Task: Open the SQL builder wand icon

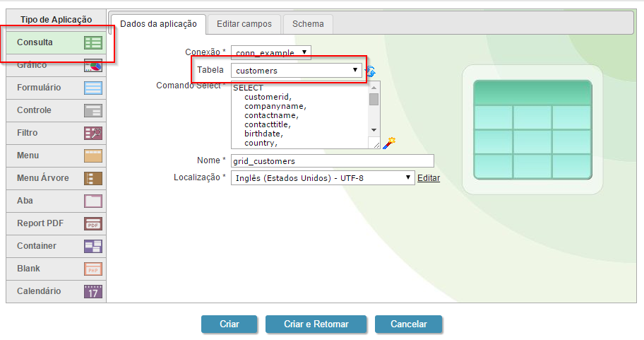Action: pos(388,142)
